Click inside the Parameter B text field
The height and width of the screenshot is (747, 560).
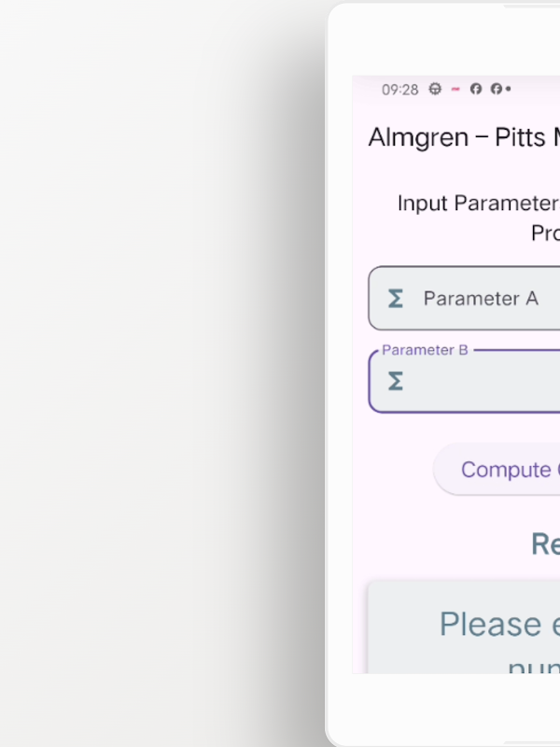tap(485, 383)
